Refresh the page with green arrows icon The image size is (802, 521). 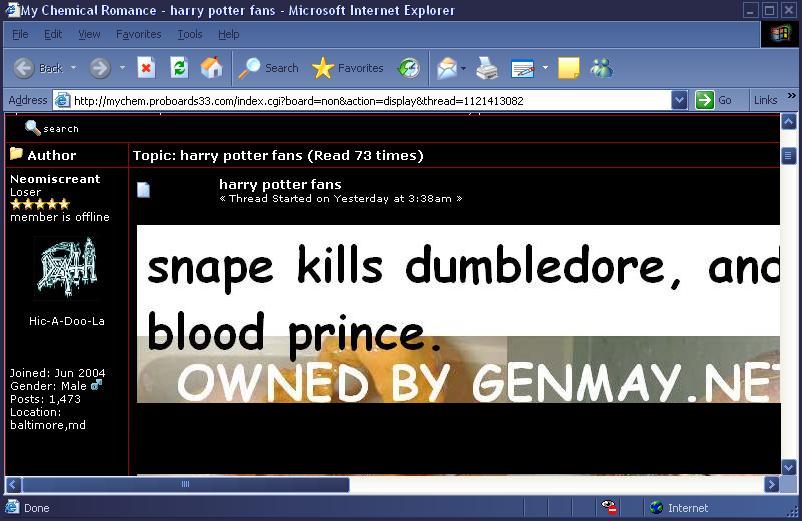coord(179,68)
